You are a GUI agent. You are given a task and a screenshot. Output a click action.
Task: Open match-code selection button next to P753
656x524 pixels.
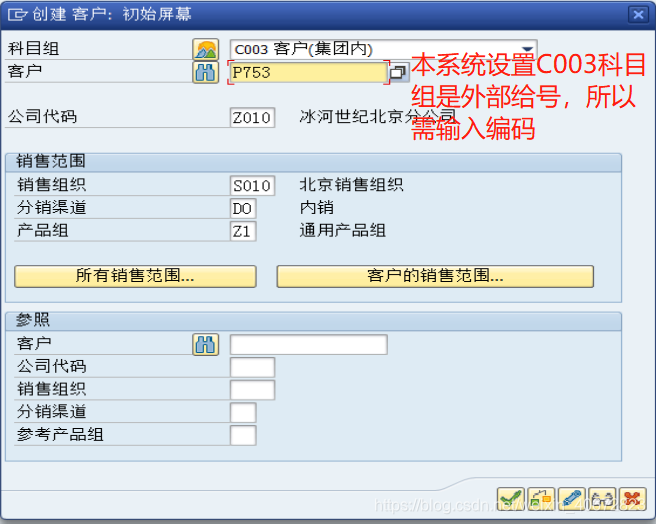pos(398,72)
